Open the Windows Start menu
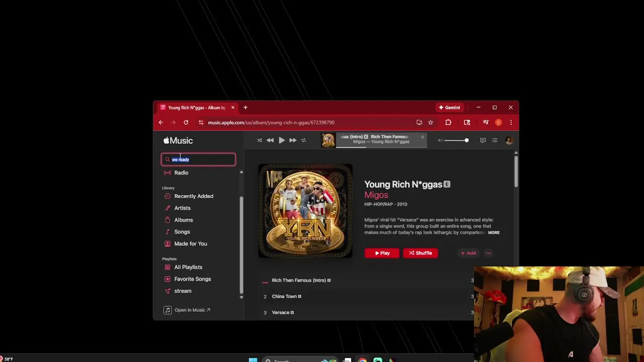The image size is (644, 362). click(253, 359)
